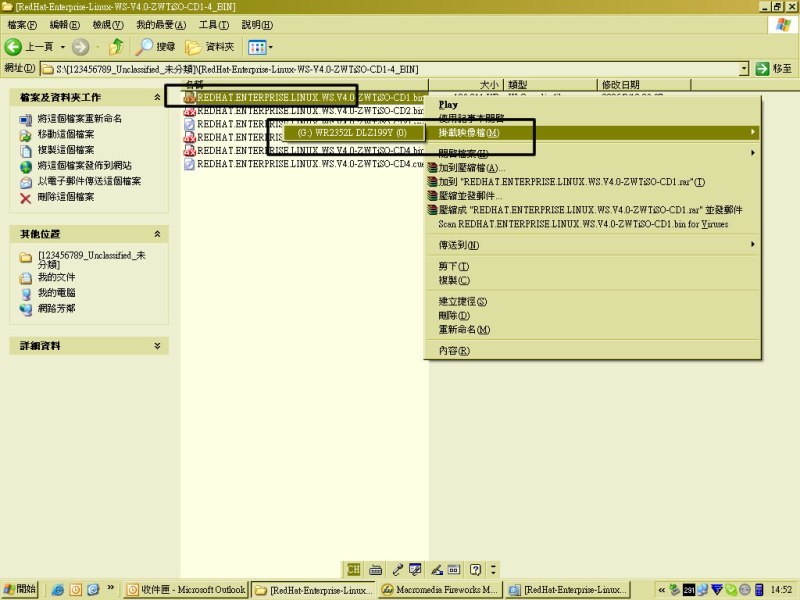
Task: Open Network Places (網路芳鄰) icon
Action: point(26,309)
